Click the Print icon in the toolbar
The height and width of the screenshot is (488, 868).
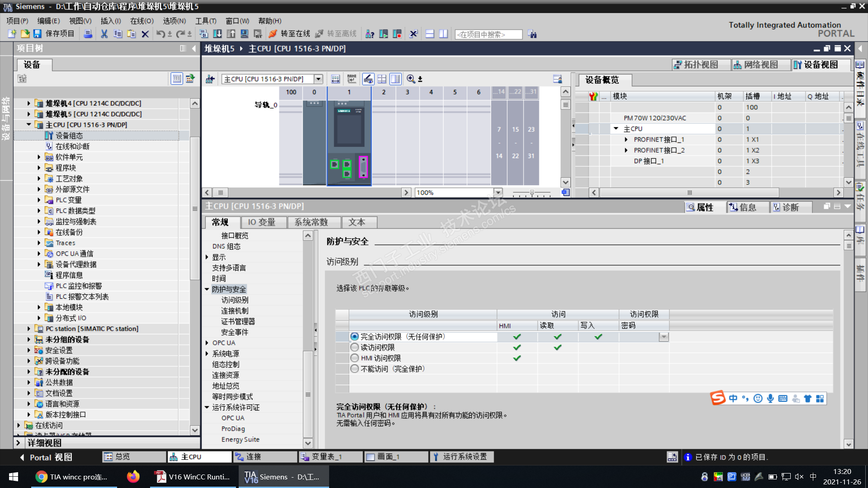[88, 34]
